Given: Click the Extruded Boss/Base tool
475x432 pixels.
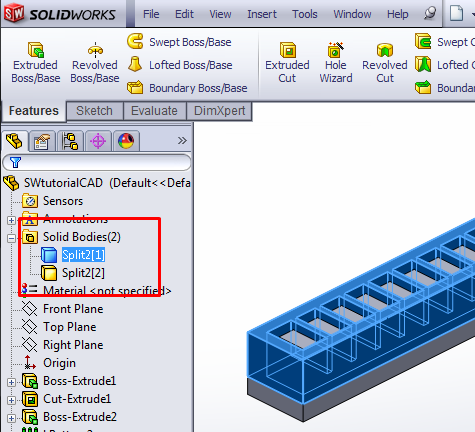Looking at the screenshot, I should point(36,63).
